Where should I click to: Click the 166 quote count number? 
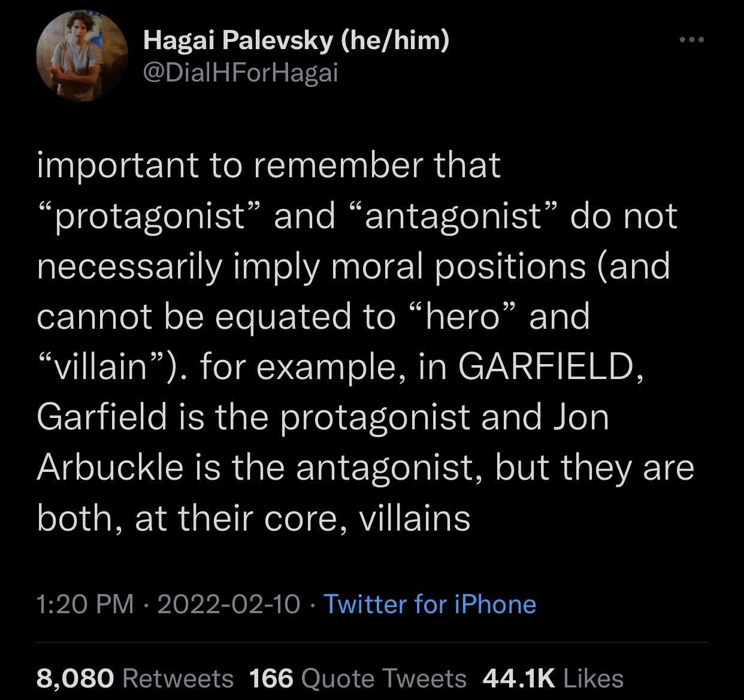point(271,678)
